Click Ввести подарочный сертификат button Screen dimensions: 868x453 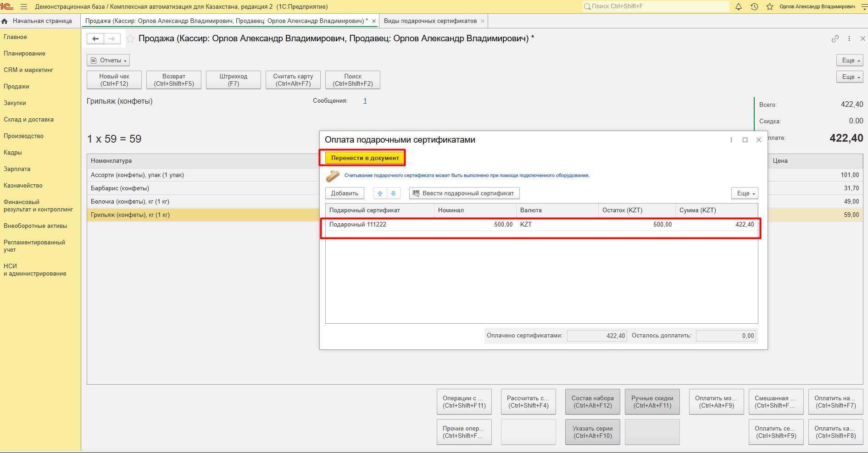pyautogui.click(x=464, y=193)
